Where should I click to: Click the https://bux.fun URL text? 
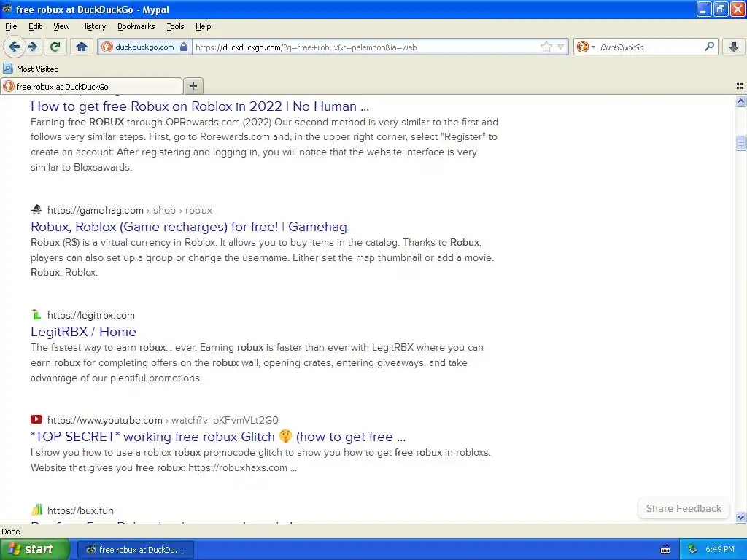80,510
